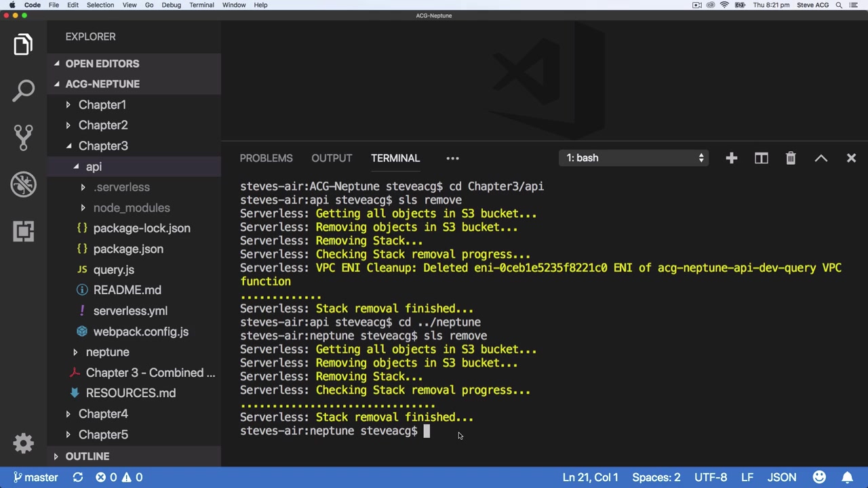Open the Explorer view in activity bar
This screenshot has width=868, height=488.
[x=23, y=45]
